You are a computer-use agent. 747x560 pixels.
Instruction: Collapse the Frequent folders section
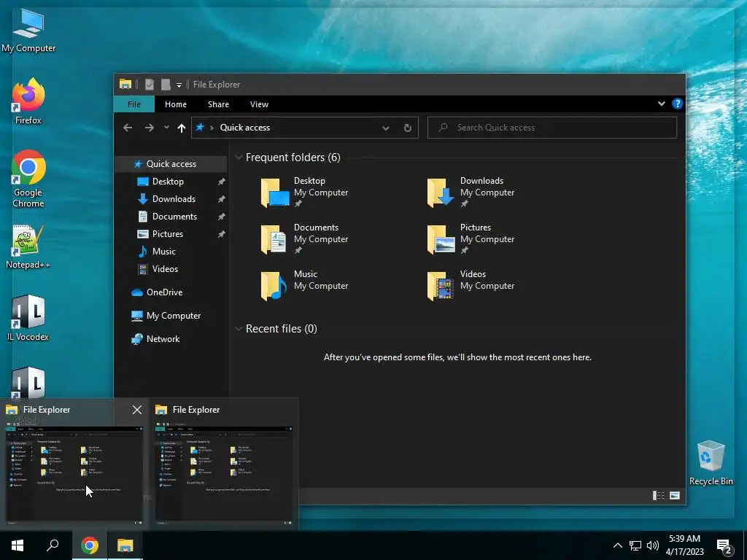(239, 157)
